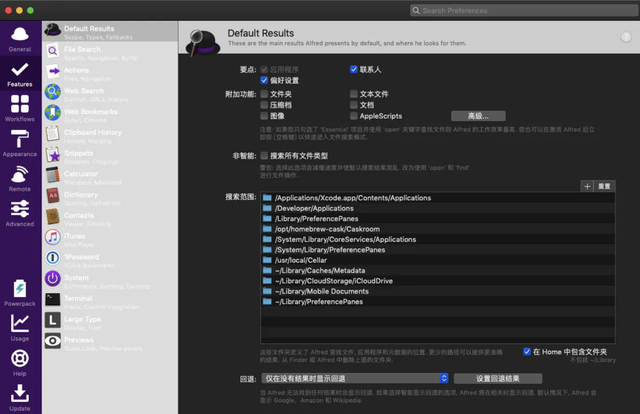640x414 pixels.
Task: Select the Actions arrow icon
Action: coord(53,72)
